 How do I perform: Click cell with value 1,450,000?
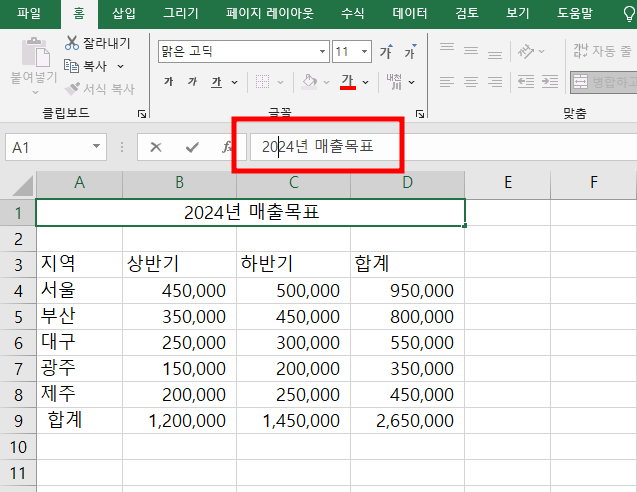click(293, 421)
